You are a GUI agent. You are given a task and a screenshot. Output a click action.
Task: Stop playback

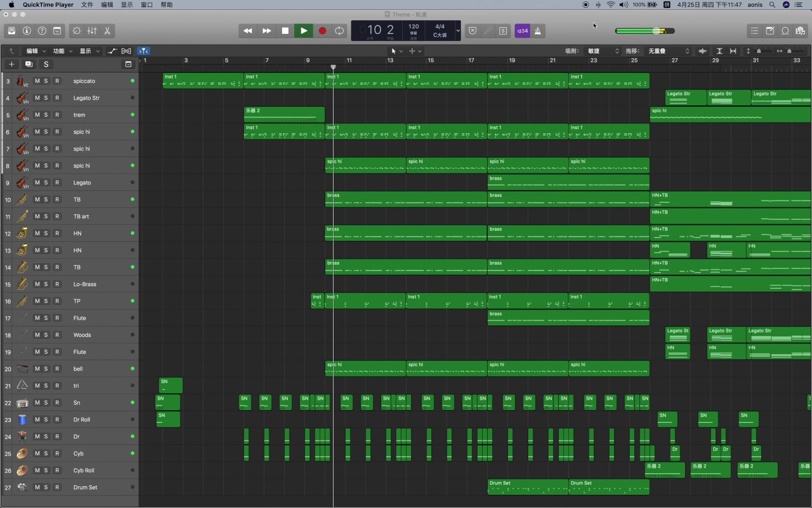point(285,31)
